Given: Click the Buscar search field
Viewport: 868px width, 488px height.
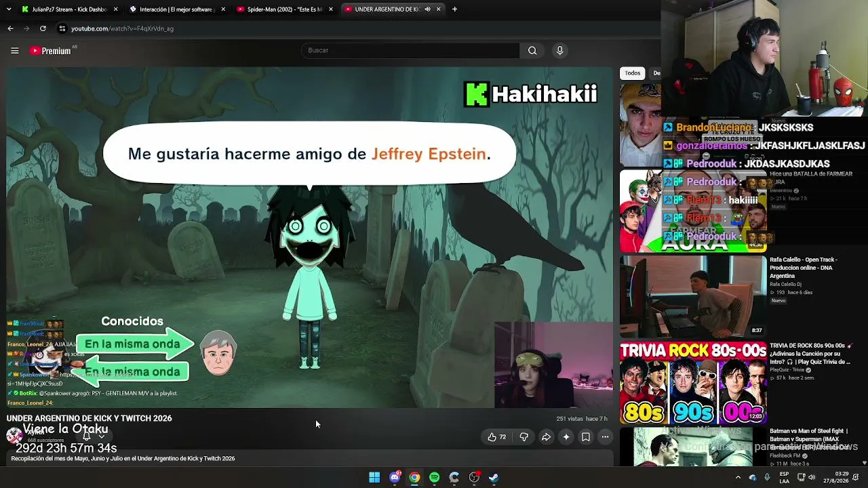Looking at the screenshot, I should [410, 50].
